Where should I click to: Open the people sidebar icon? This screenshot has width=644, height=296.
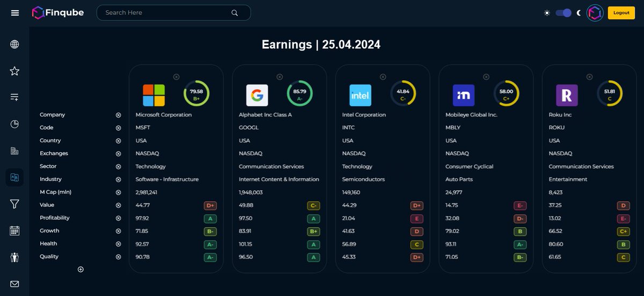point(14,257)
